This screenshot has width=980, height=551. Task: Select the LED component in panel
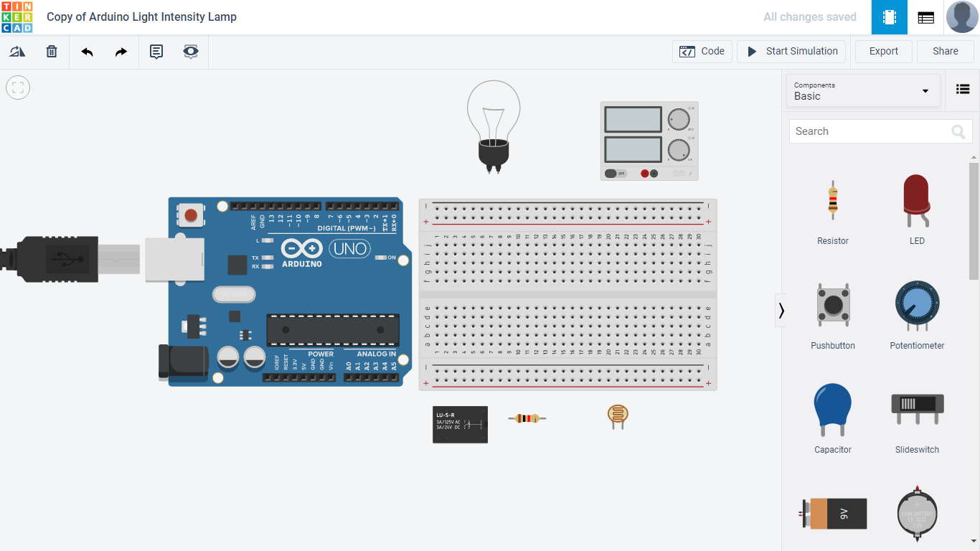tap(917, 209)
